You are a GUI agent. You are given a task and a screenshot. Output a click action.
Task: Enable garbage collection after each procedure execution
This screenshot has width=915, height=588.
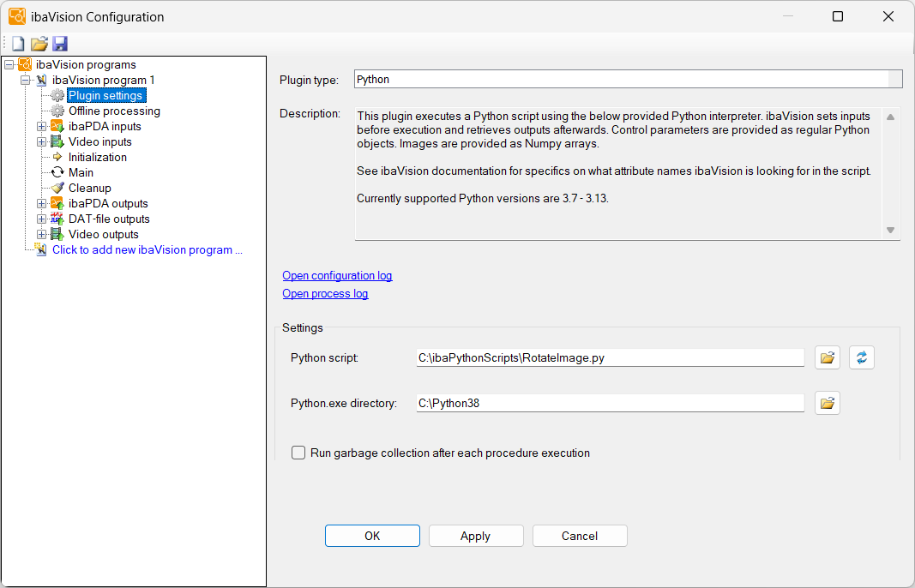point(298,453)
